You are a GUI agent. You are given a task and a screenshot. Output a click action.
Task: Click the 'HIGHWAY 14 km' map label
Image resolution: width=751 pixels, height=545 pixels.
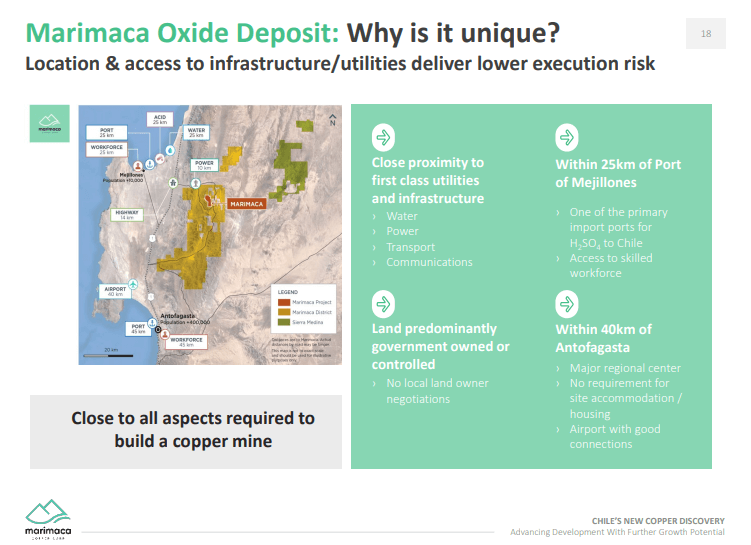(x=127, y=215)
